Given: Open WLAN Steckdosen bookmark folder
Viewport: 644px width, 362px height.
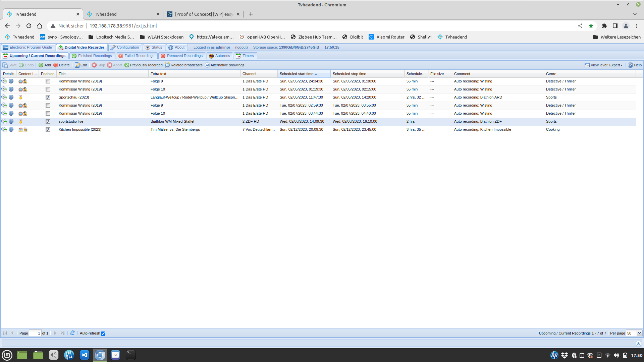Looking at the screenshot, I should pyautogui.click(x=161, y=37).
